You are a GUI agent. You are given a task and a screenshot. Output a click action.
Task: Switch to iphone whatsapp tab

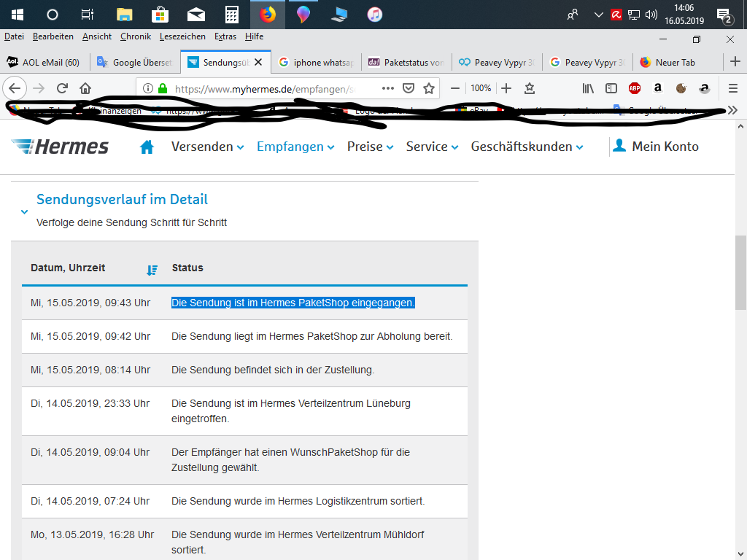(x=316, y=63)
